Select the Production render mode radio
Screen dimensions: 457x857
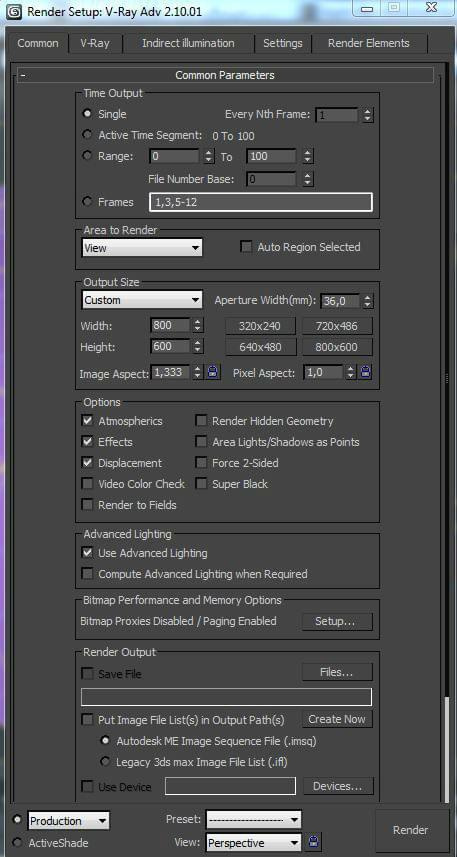(17, 820)
